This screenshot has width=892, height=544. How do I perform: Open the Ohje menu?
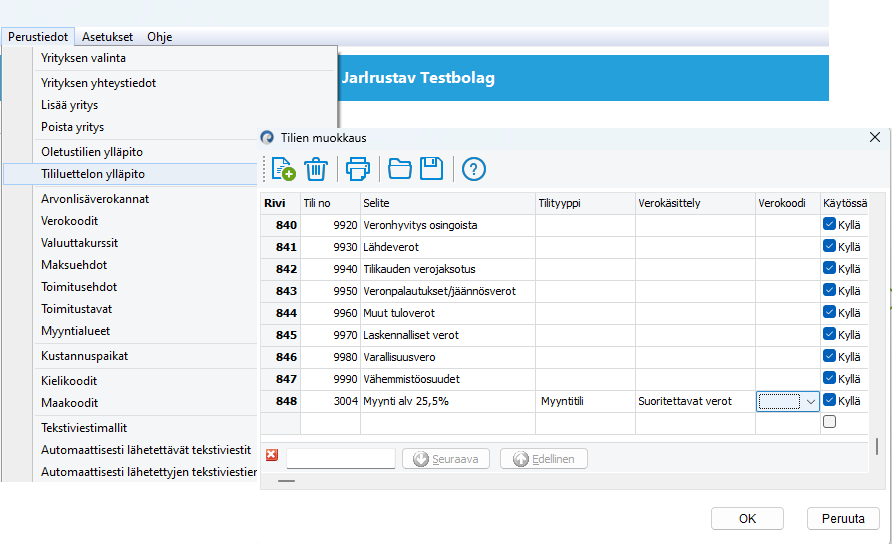160,36
